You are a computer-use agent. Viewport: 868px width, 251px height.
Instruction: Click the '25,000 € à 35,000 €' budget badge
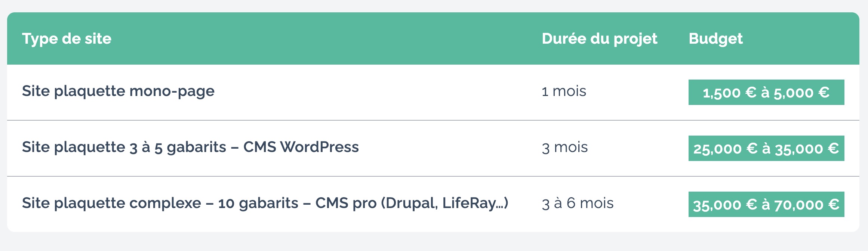pyautogui.click(x=766, y=148)
